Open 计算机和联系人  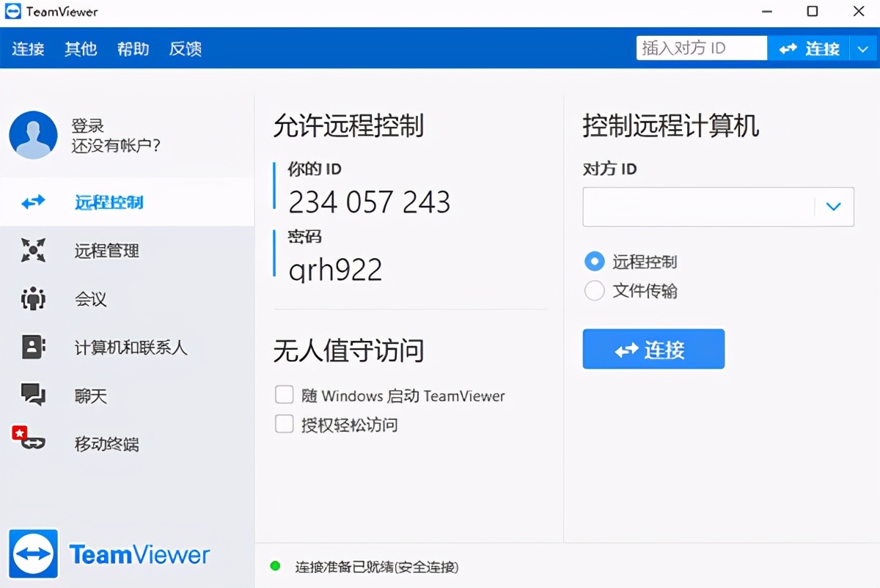[110, 348]
